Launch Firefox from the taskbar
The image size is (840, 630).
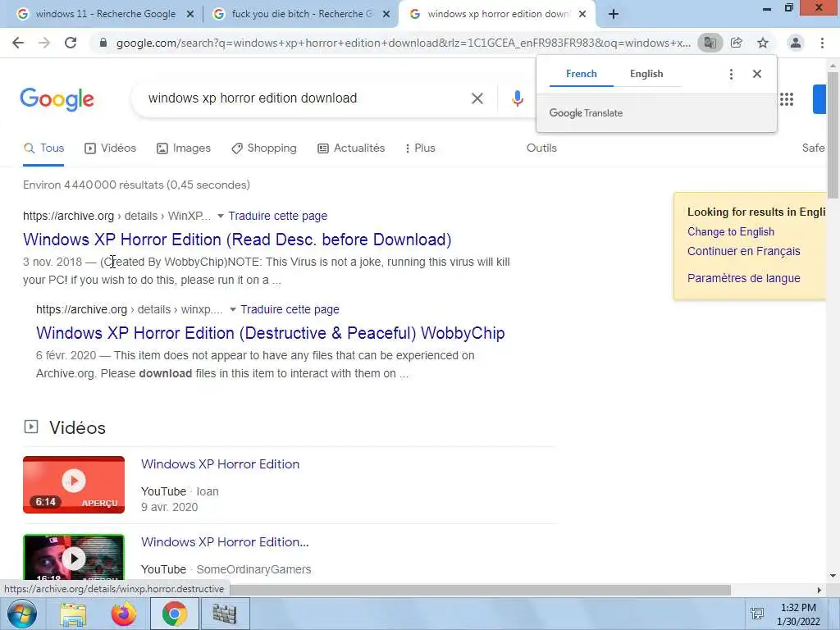[x=124, y=614]
